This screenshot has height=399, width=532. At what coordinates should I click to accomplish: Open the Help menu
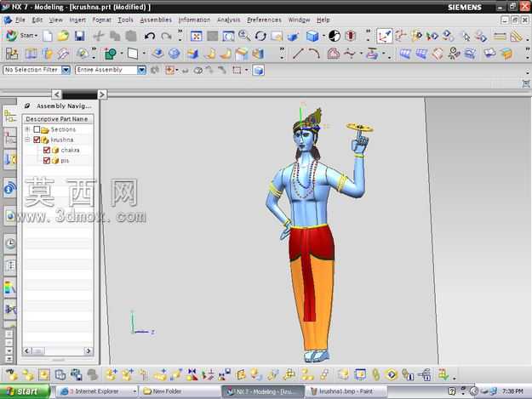point(323,20)
